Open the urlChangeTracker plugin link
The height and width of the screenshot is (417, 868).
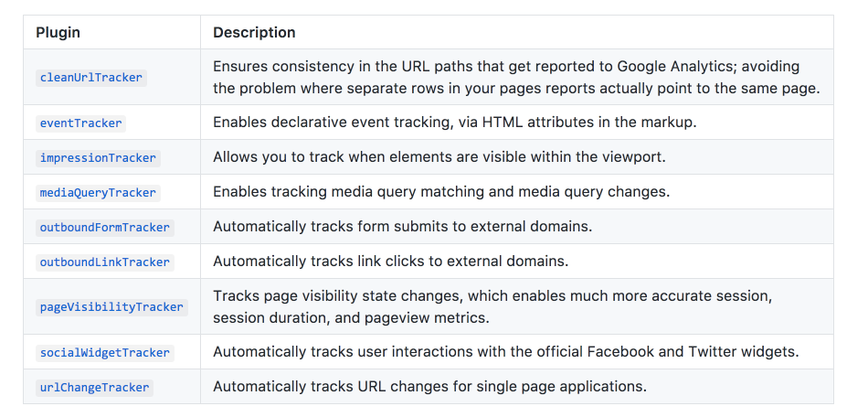pyautogui.click(x=95, y=388)
